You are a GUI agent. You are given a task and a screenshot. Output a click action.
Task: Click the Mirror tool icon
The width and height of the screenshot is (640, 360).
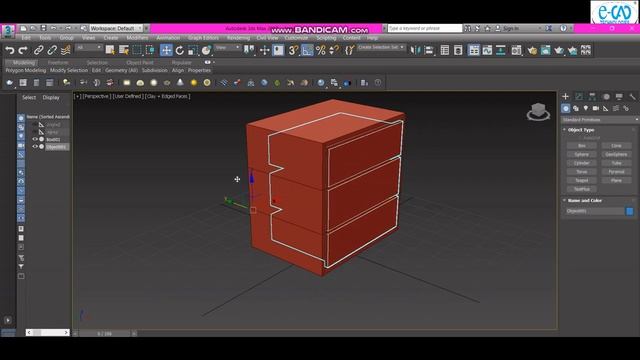415,50
